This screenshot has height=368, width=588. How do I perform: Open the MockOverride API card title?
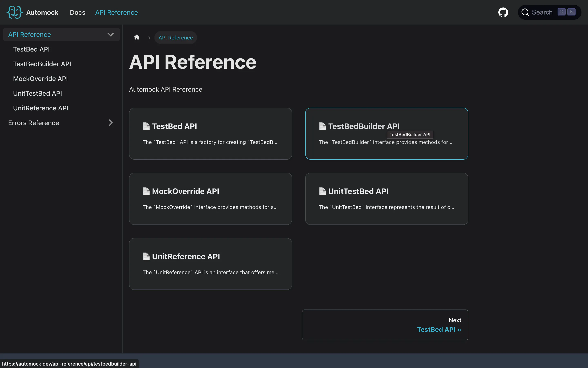pyautogui.click(x=185, y=191)
